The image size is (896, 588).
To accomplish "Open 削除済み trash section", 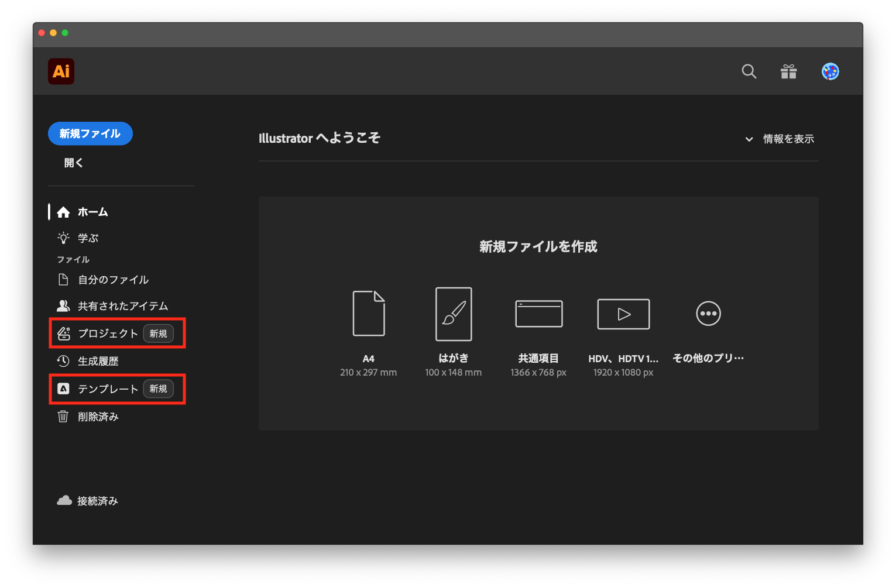I will pyautogui.click(x=98, y=417).
